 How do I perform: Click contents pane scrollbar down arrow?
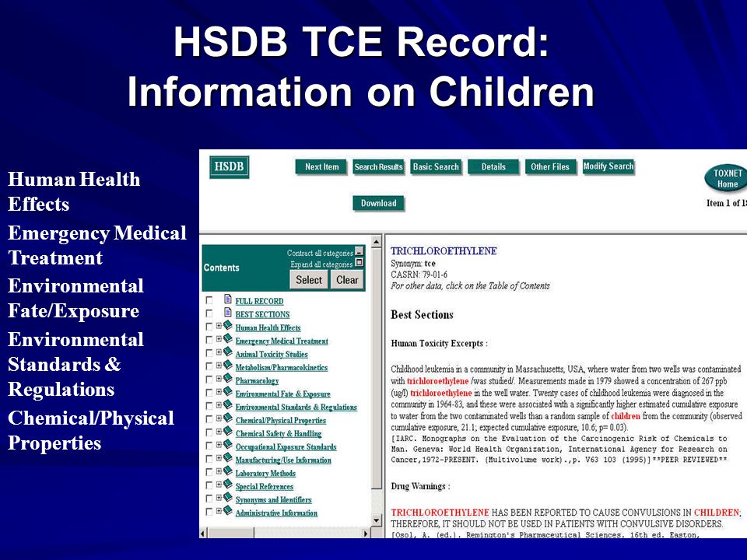[377, 520]
